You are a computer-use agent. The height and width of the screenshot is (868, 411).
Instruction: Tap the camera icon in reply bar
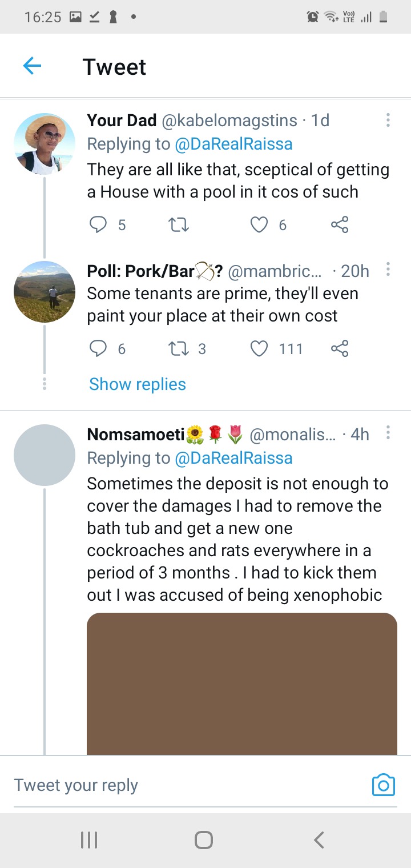point(384,785)
